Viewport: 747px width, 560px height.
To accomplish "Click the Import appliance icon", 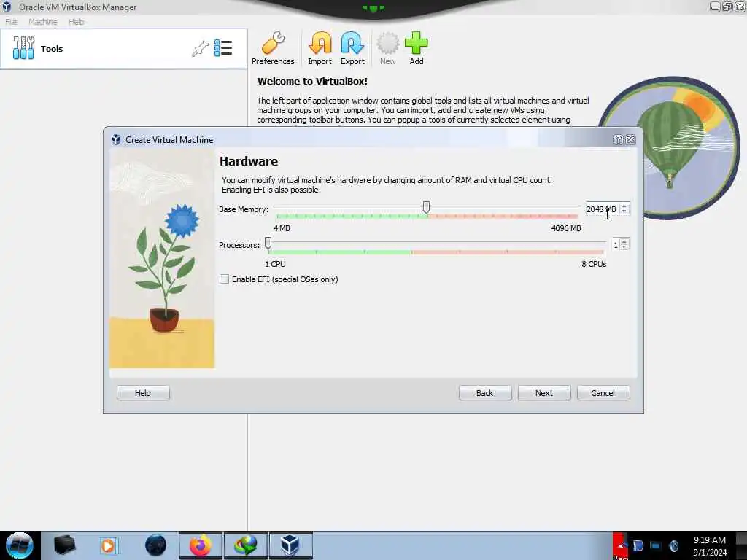I will (320, 48).
